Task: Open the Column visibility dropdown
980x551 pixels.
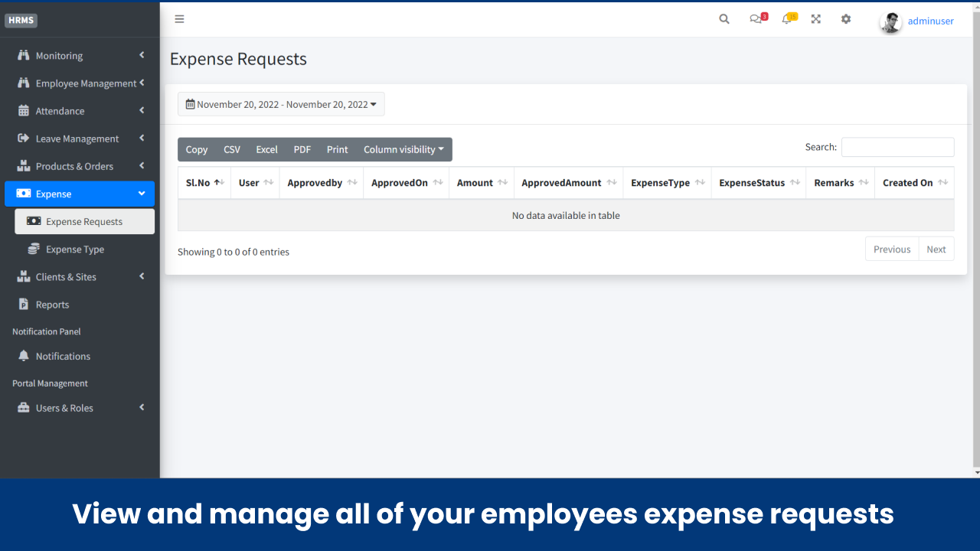Action: 404,149
